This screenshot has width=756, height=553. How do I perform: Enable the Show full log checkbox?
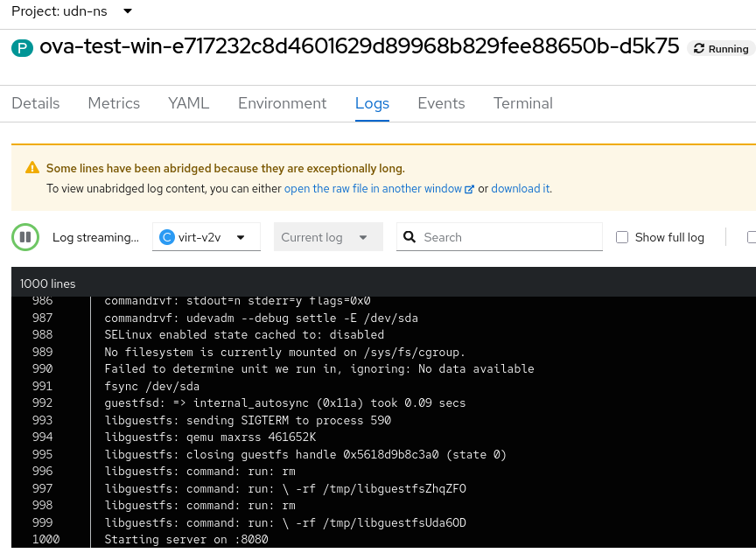point(622,237)
